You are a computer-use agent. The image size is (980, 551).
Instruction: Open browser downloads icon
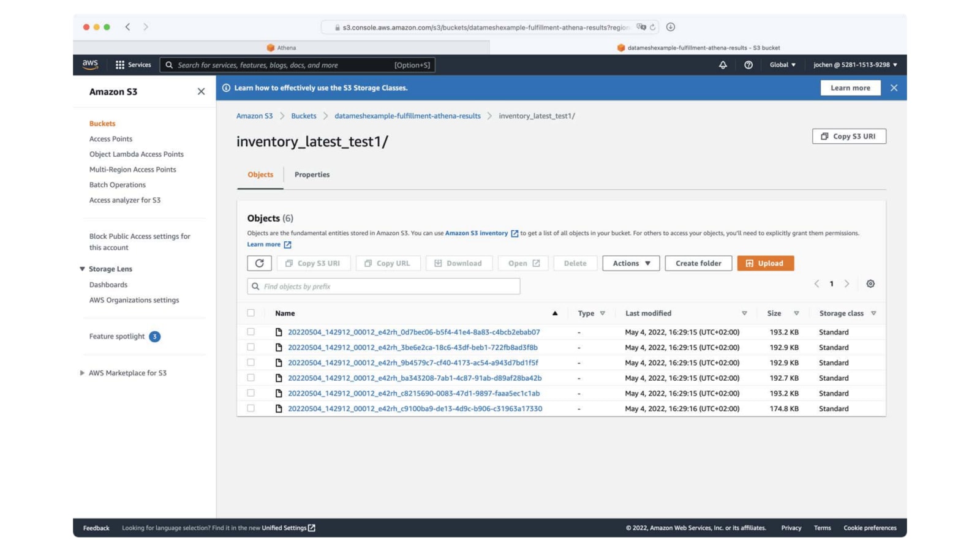(x=671, y=27)
